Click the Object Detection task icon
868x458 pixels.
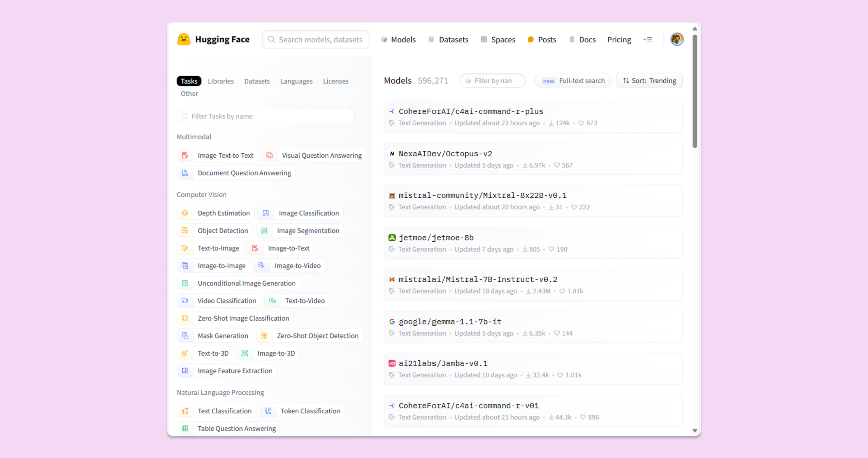pyautogui.click(x=185, y=231)
